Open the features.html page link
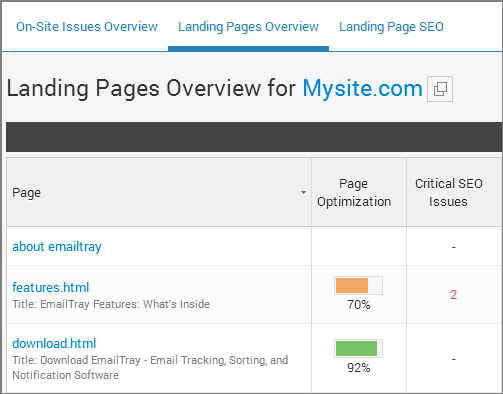Screen dimensions: 503x394 [x=51, y=287]
